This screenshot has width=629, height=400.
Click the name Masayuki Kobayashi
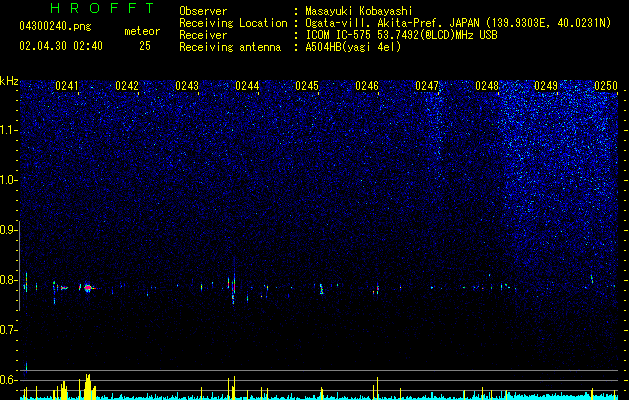coord(358,11)
